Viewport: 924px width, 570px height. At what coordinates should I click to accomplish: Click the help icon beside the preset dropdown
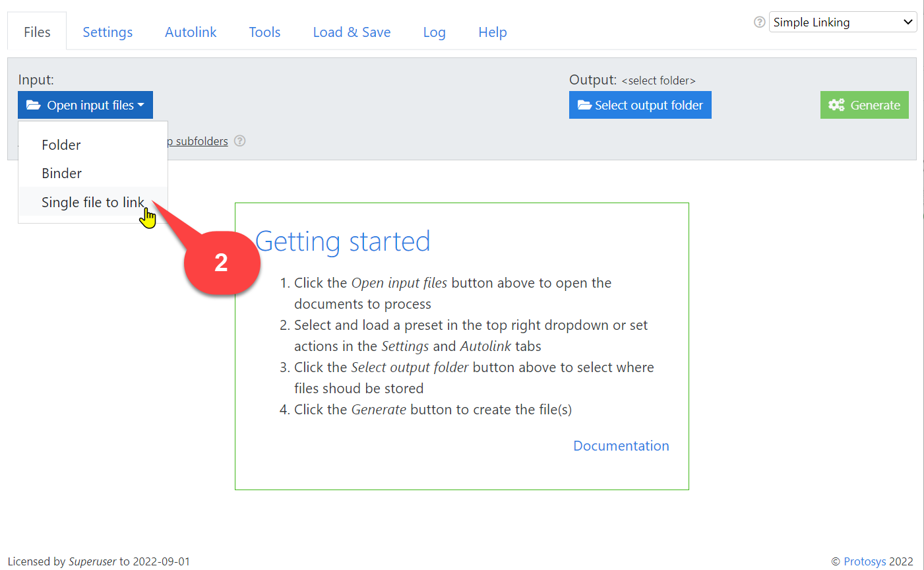click(x=759, y=22)
